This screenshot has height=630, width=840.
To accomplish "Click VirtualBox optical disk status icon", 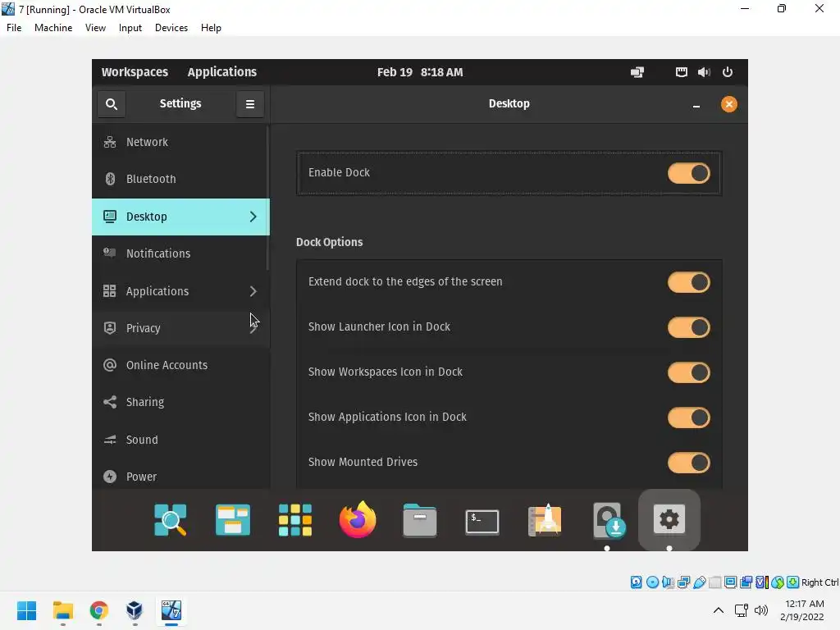I will 652,582.
